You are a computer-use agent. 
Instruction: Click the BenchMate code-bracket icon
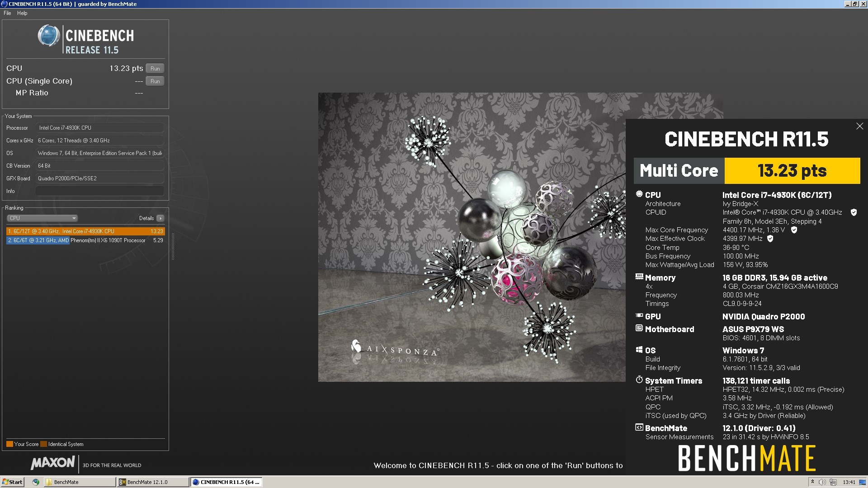coord(639,427)
